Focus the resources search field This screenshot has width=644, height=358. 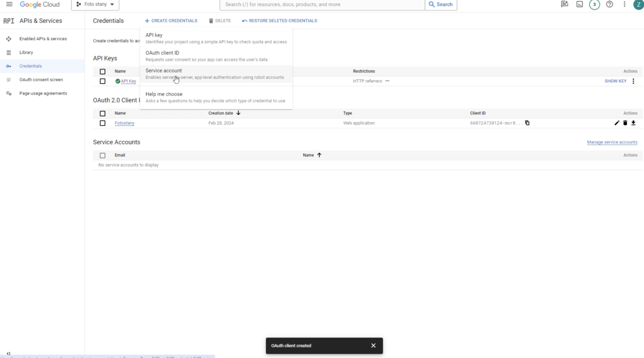point(322,4)
